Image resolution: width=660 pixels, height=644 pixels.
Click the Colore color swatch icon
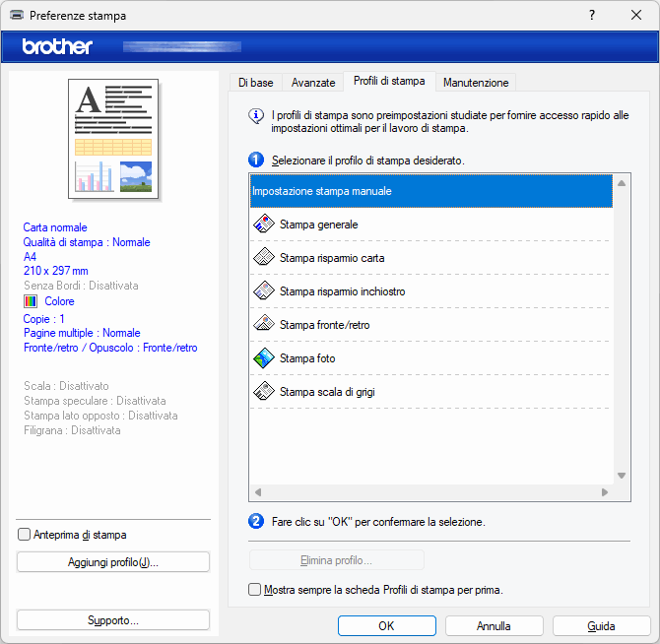pyautogui.click(x=31, y=301)
